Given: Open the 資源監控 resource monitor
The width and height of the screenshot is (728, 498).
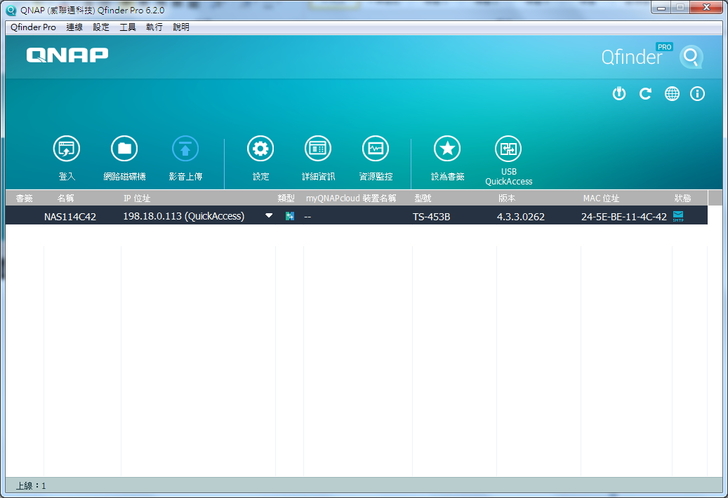Looking at the screenshot, I should [x=376, y=150].
